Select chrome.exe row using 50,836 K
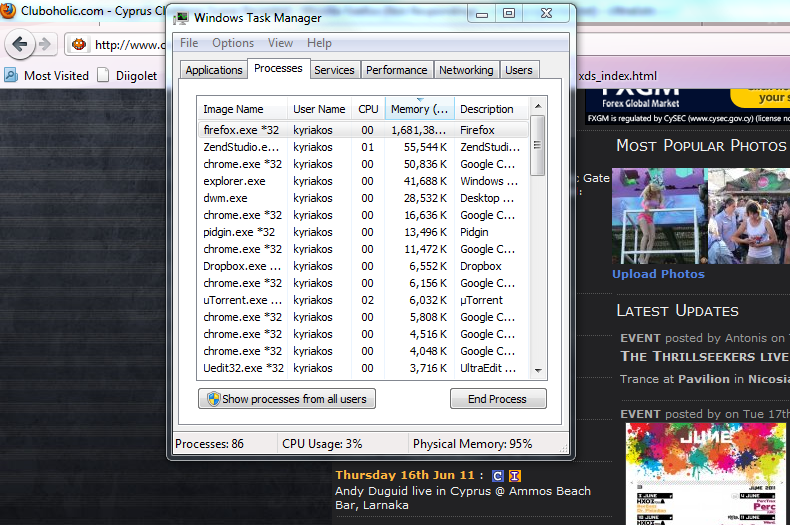This screenshot has width=790, height=525. tap(363, 164)
